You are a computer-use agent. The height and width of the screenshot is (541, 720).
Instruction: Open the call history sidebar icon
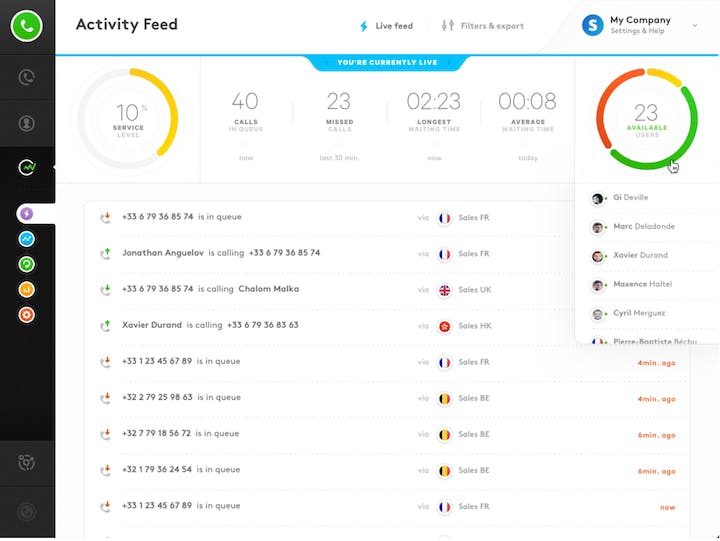click(27, 77)
